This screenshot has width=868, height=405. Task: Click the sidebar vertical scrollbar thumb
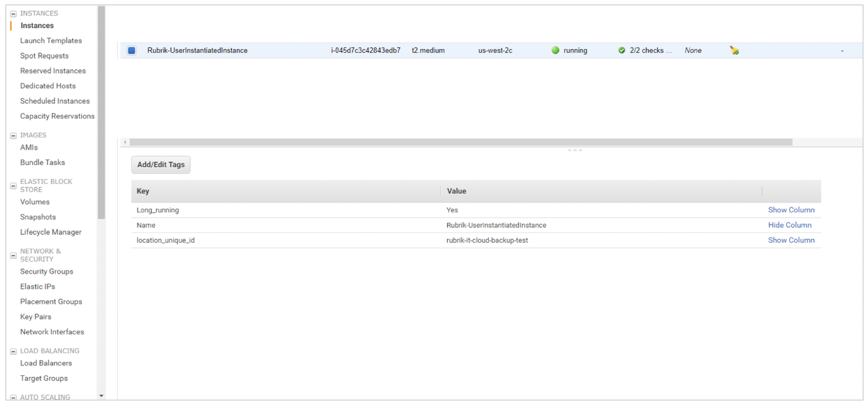[101, 113]
